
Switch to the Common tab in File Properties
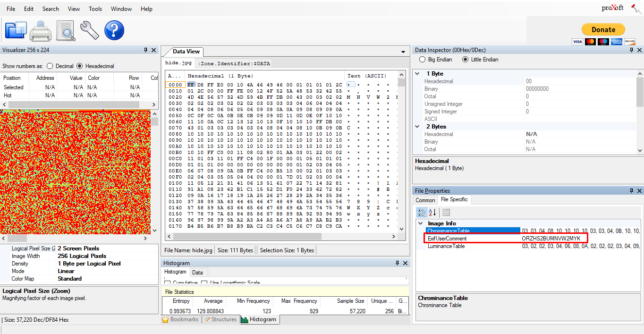tap(425, 200)
